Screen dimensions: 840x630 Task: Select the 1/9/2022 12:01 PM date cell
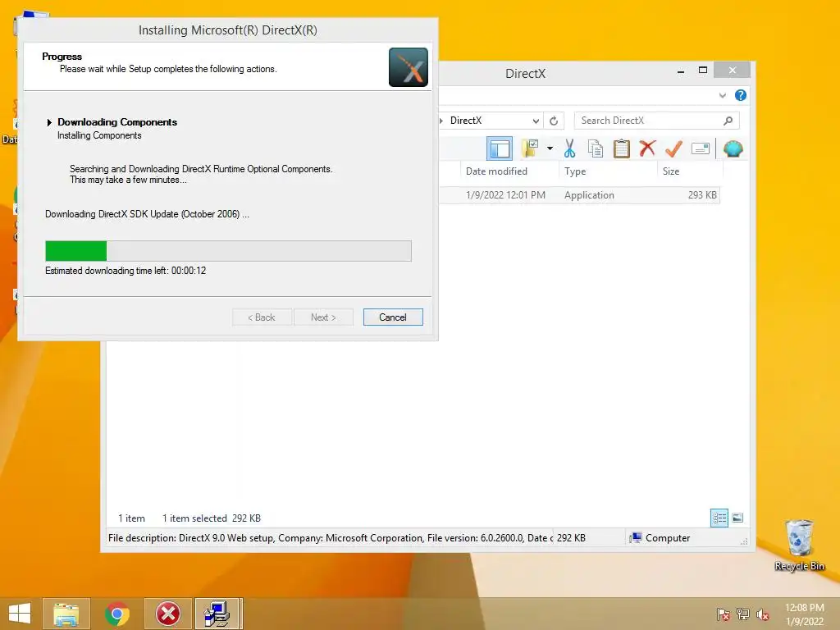pyautogui.click(x=505, y=195)
